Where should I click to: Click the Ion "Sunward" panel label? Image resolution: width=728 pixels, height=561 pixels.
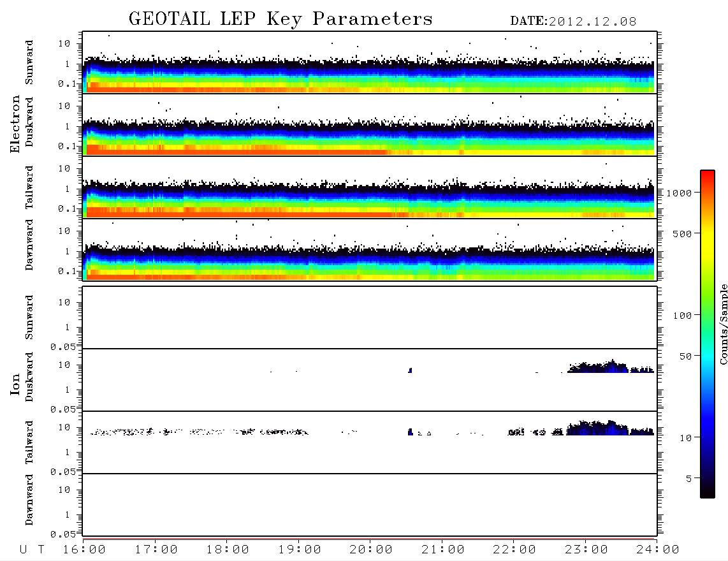coord(29,317)
